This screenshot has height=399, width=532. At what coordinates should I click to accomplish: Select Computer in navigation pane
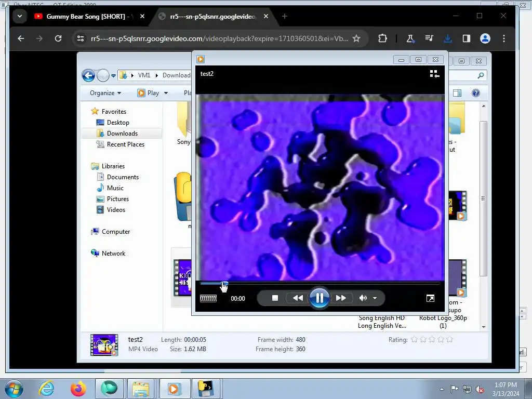[x=116, y=231]
